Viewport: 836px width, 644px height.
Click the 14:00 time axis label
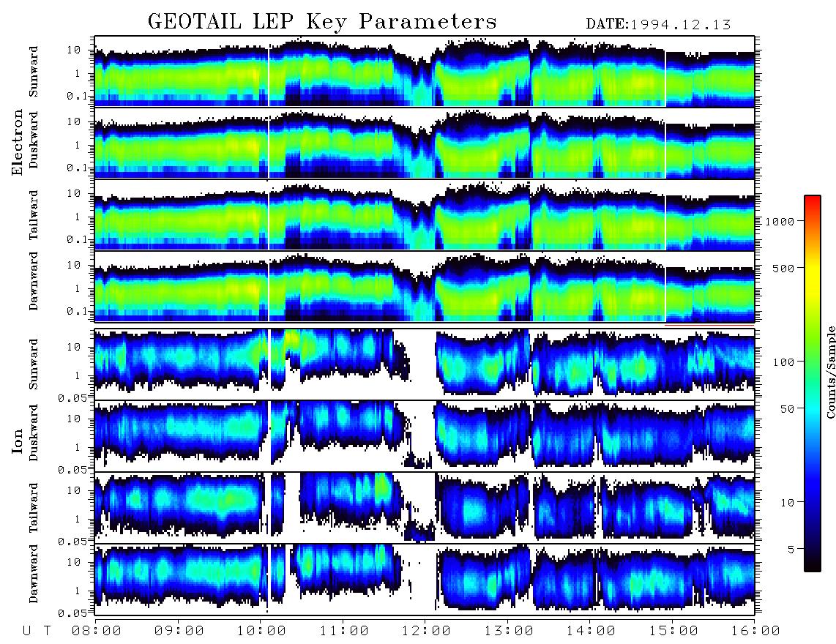pos(591,631)
